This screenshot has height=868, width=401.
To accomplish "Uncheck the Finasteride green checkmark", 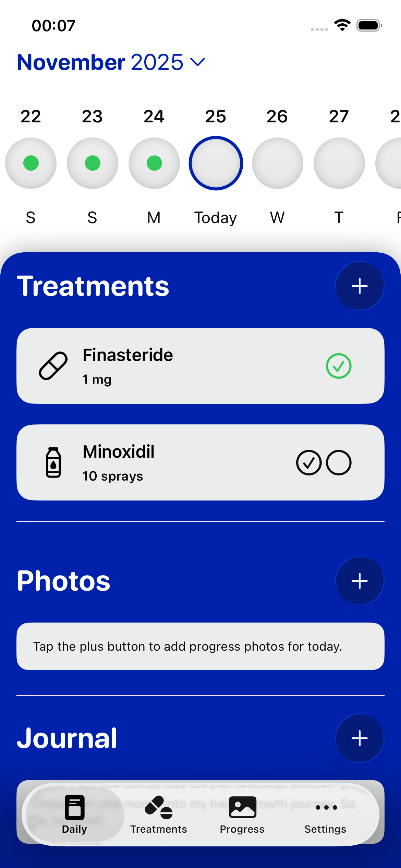I will (339, 366).
